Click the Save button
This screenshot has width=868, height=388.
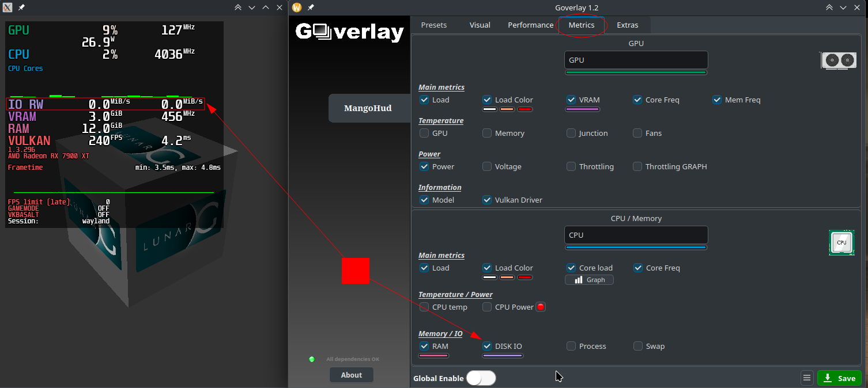point(839,378)
